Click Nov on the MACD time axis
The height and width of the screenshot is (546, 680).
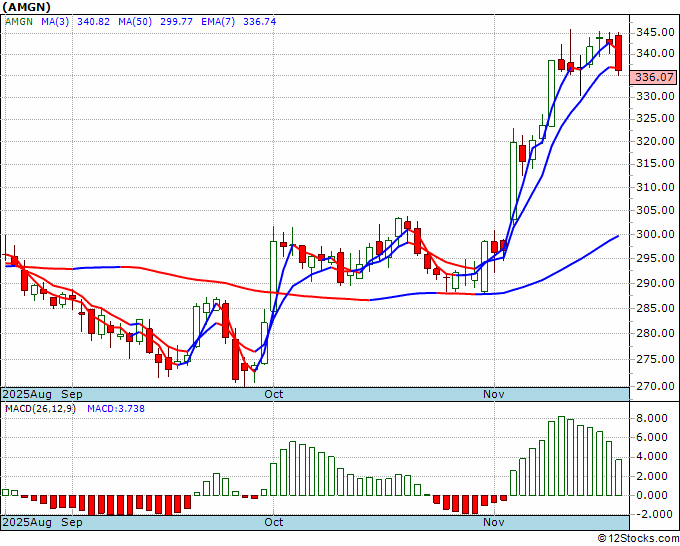coord(494,522)
